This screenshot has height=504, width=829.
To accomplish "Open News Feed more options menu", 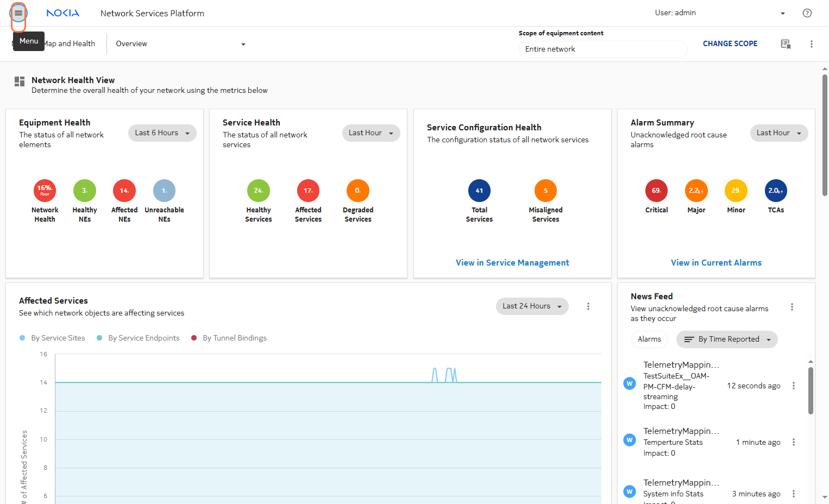I will [x=792, y=307].
